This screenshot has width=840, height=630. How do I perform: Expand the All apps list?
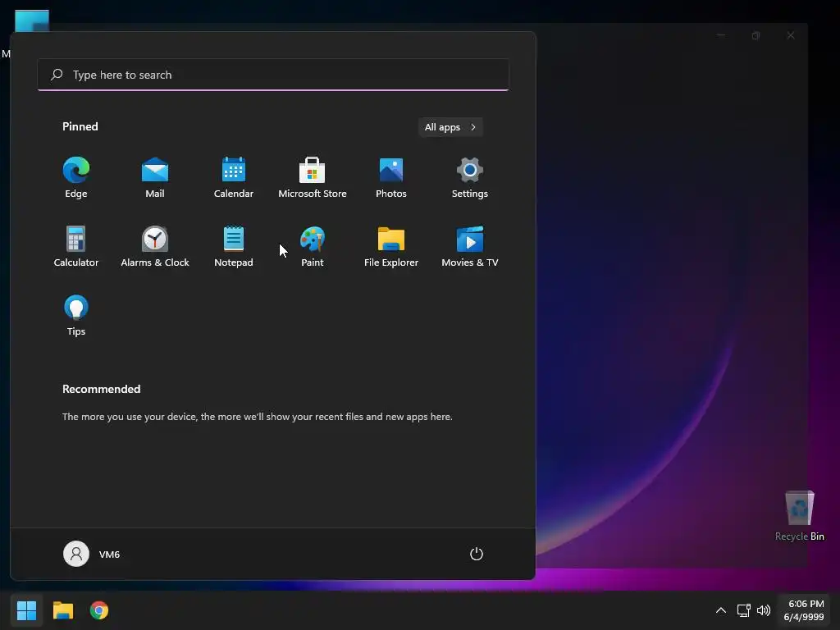tap(450, 127)
